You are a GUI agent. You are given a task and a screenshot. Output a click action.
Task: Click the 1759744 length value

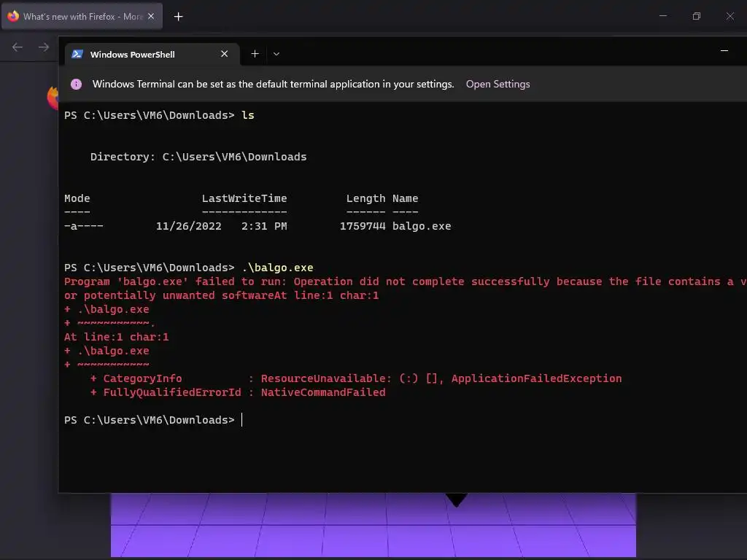click(363, 226)
